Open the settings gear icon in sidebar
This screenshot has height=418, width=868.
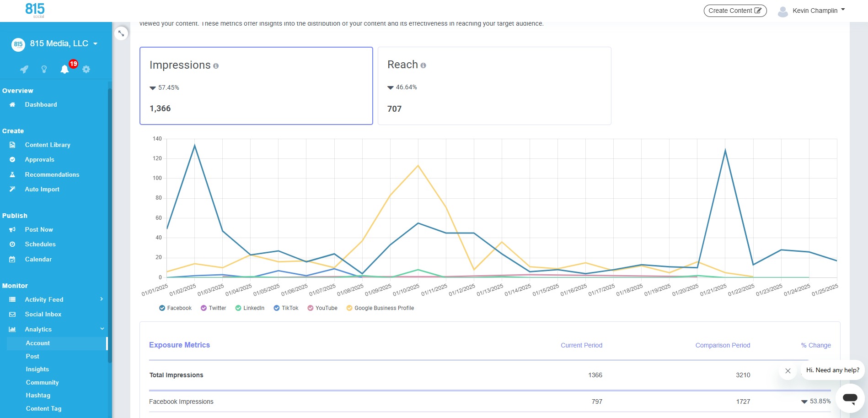pos(86,69)
